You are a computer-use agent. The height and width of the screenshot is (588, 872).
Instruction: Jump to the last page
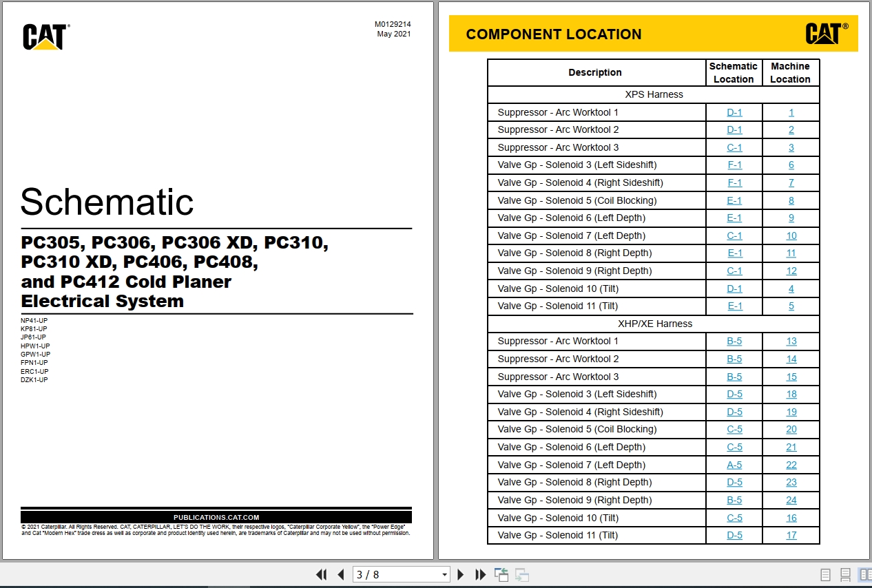pos(481,574)
